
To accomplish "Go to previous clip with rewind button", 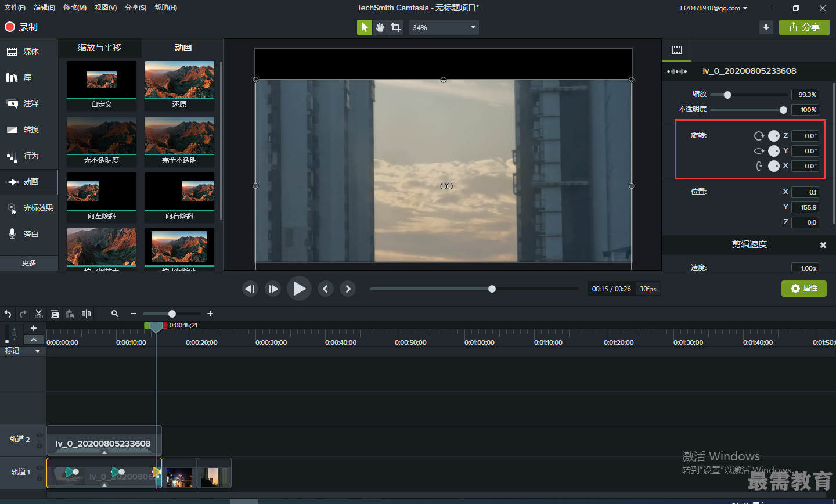I will (x=250, y=289).
